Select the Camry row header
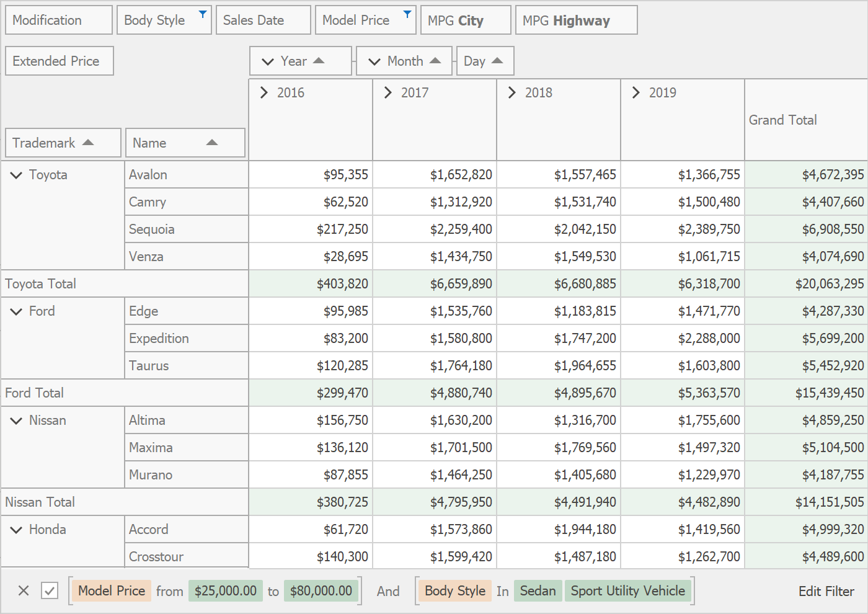Image resolution: width=868 pixels, height=614 pixels. click(187, 202)
